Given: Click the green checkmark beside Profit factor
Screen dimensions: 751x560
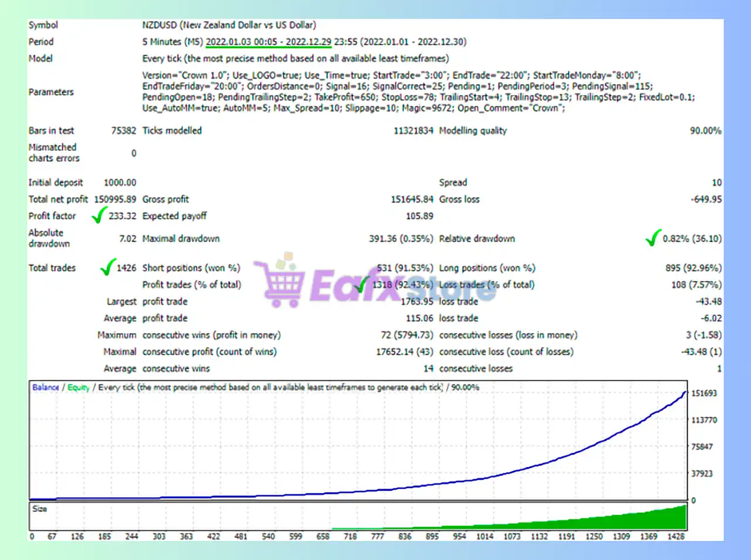Looking at the screenshot, I should tap(99, 215).
